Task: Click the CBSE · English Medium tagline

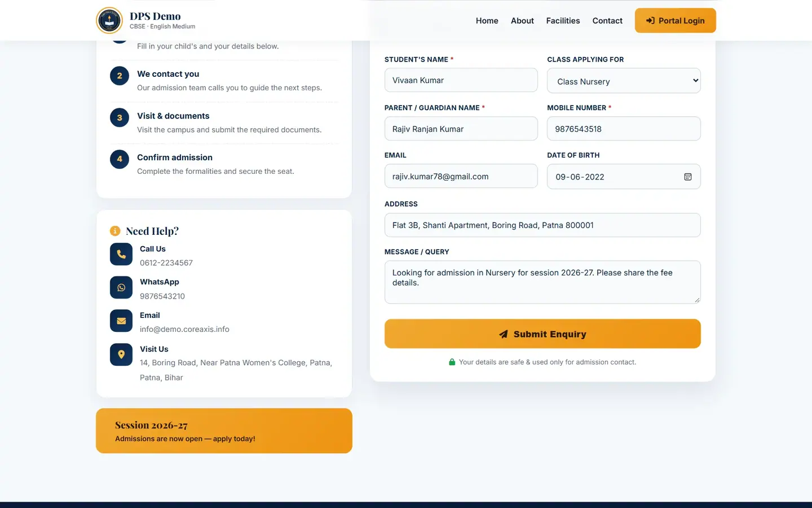Action: [x=162, y=27]
